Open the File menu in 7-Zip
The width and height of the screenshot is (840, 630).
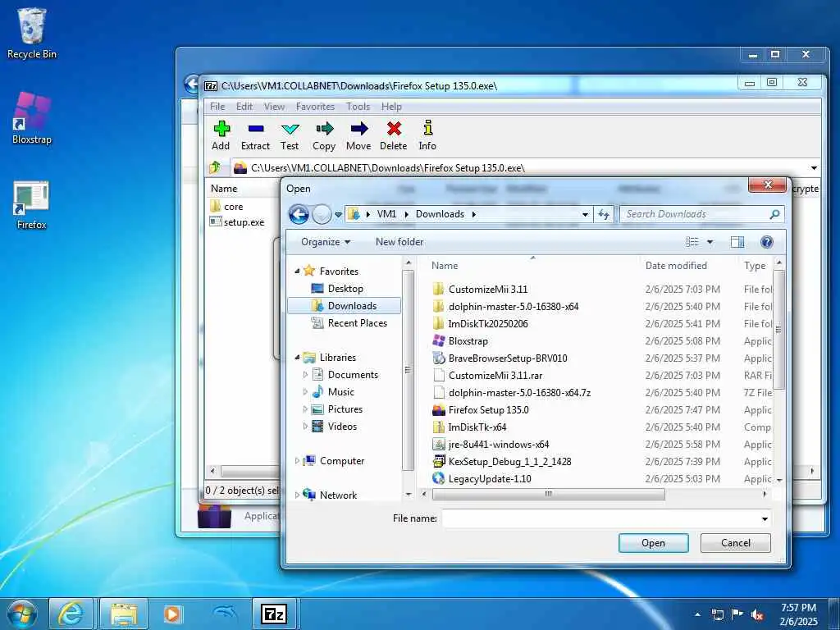217,107
